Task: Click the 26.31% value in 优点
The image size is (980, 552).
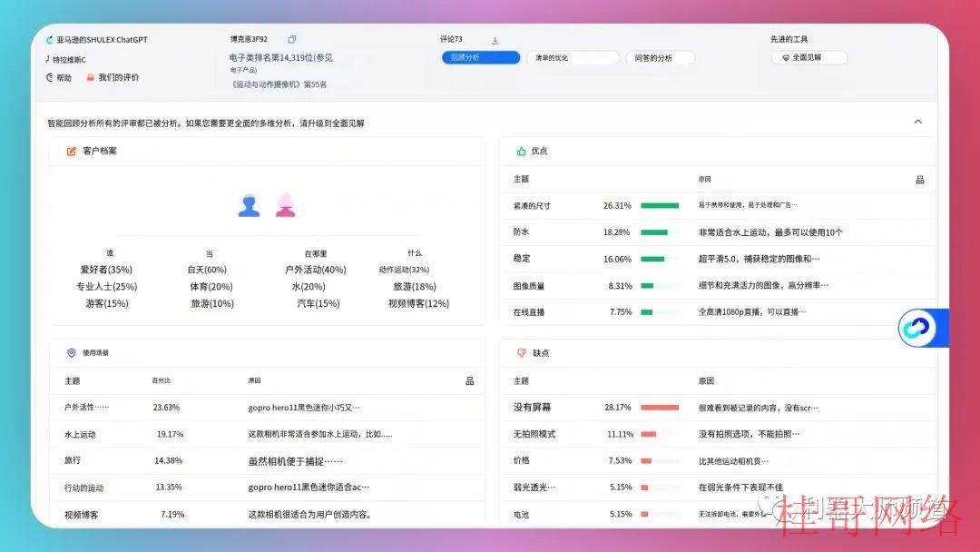Action: click(x=617, y=206)
